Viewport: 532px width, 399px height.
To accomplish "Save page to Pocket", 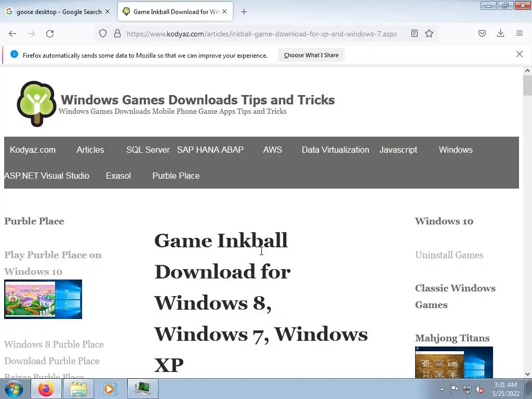I will click(x=482, y=33).
